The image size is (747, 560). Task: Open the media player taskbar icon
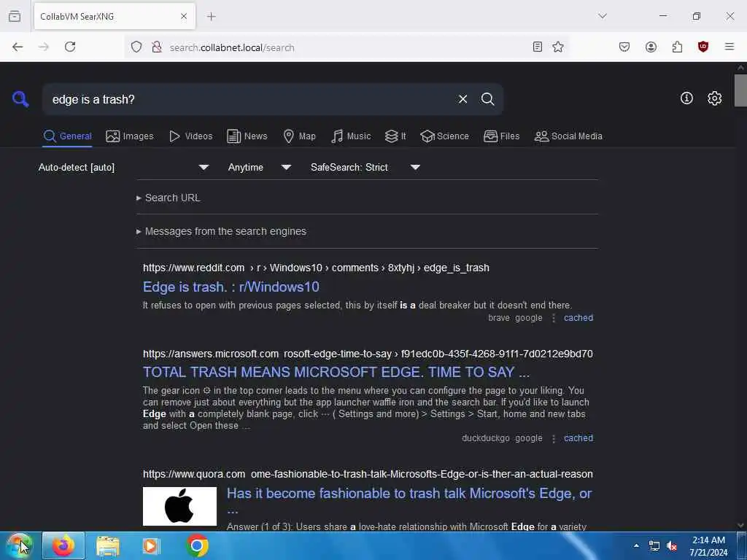click(152, 546)
